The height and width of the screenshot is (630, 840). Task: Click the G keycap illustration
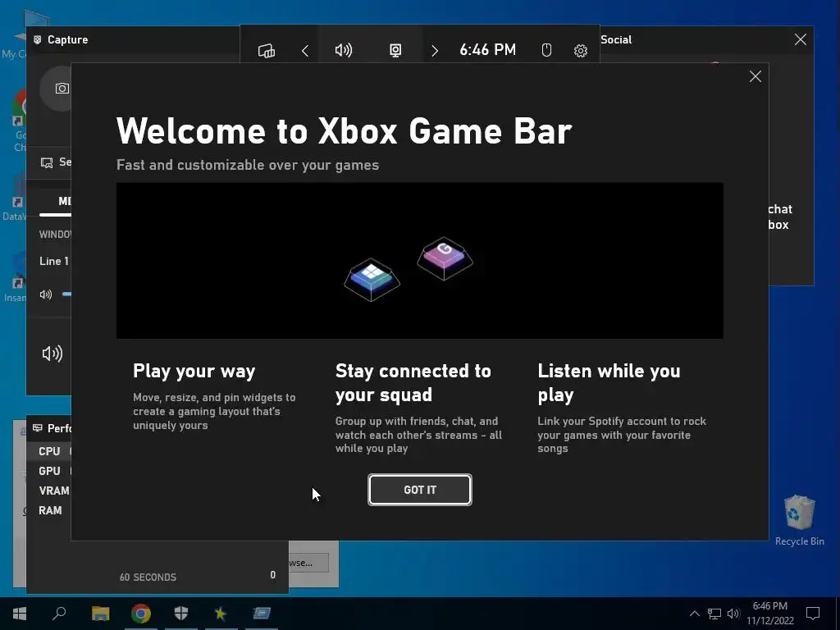pos(445,258)
